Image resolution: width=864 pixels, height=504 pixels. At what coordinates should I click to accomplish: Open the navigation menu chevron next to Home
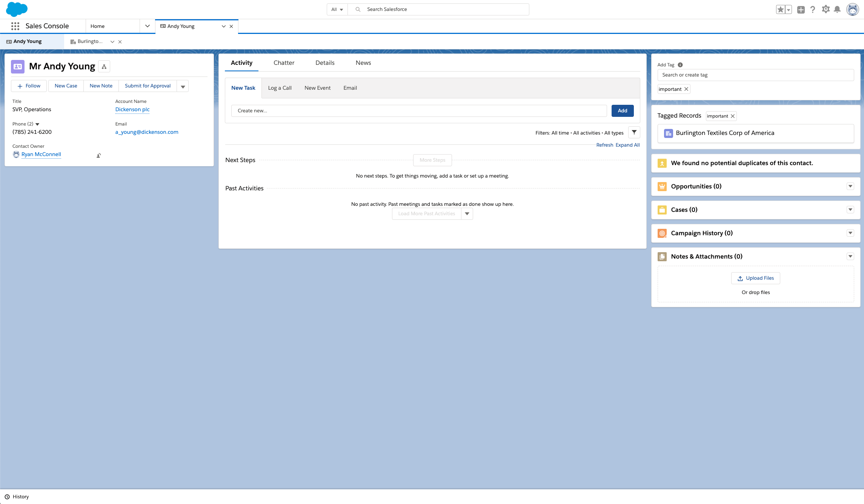tap(148, 26)
